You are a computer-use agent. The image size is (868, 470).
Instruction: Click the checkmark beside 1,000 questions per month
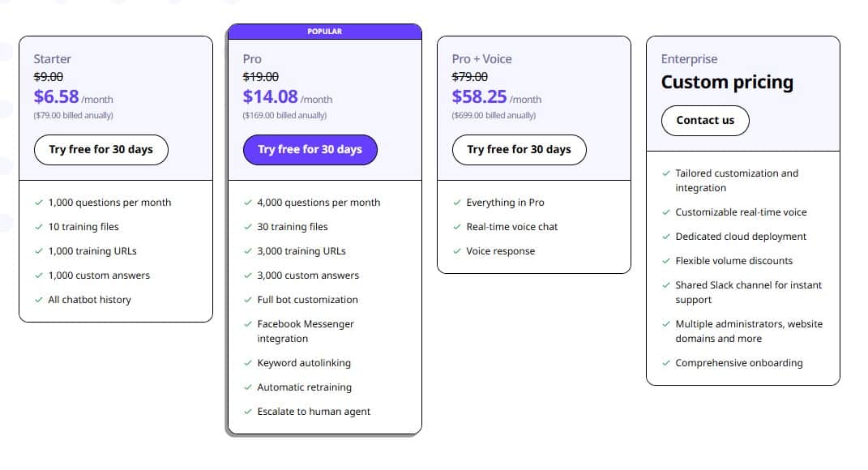[38, 203]
